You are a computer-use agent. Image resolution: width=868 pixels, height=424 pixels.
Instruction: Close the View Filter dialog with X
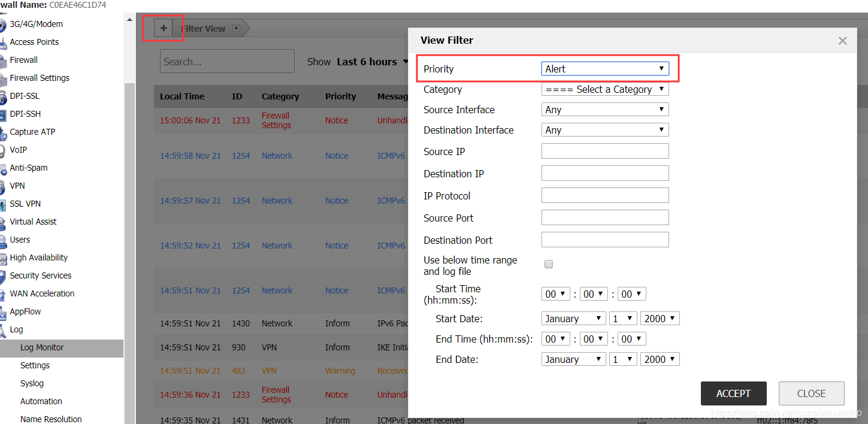pyautogui.click(x=842, y=41)
